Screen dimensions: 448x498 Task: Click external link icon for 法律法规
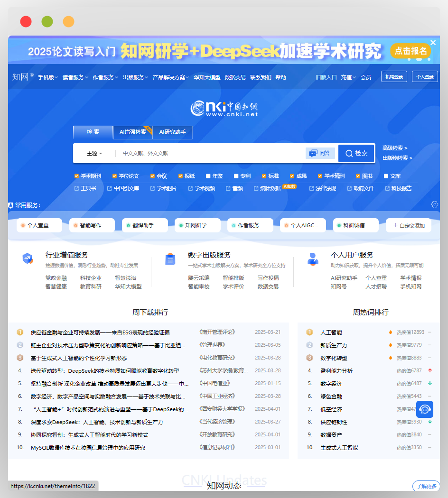click(x=312, y=188)
